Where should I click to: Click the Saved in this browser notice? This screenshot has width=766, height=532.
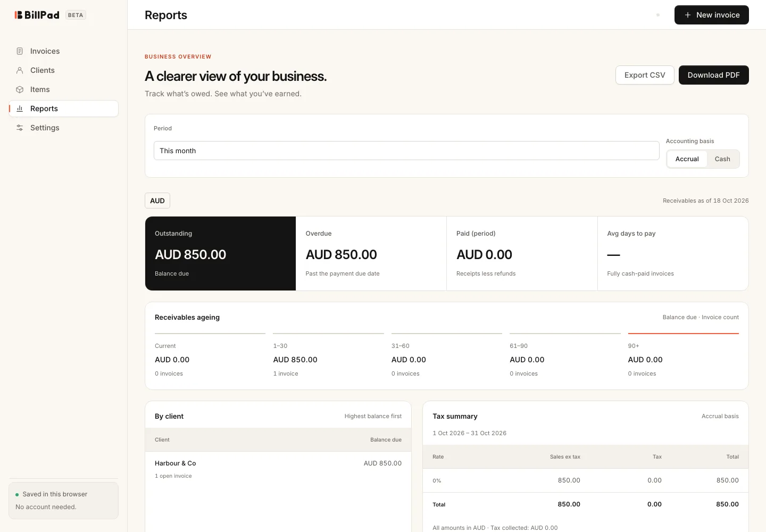pos(64,501)
